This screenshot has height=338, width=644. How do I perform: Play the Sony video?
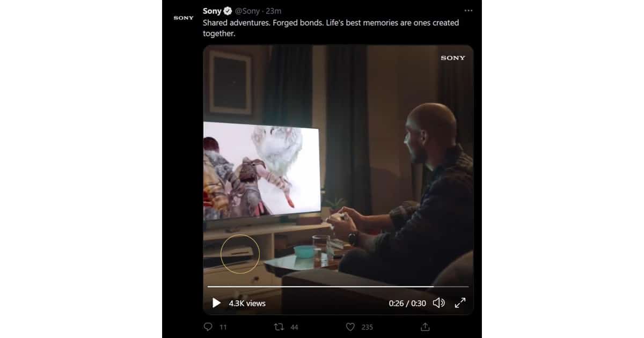(216, 303)
